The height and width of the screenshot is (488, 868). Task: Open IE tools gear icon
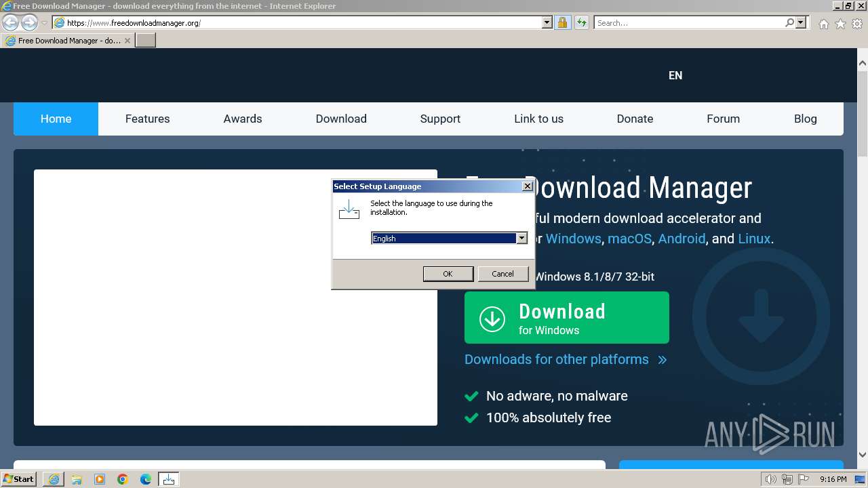(x=857, y=24)
